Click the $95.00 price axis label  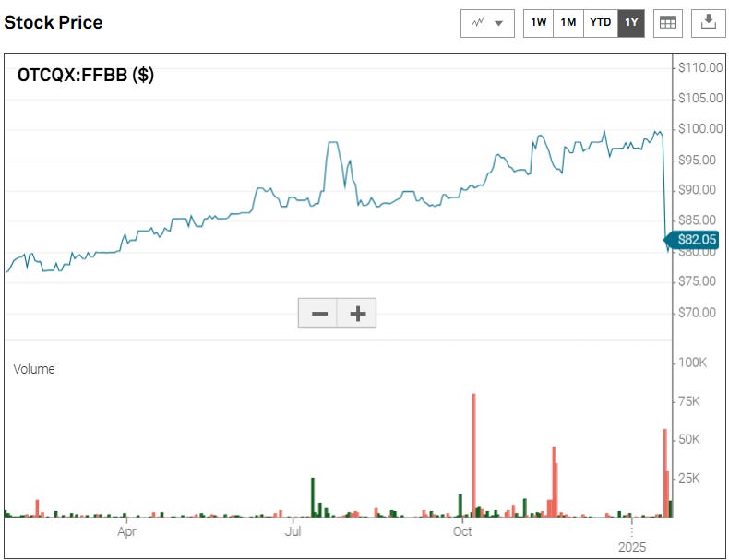click(x=697, y=161)
